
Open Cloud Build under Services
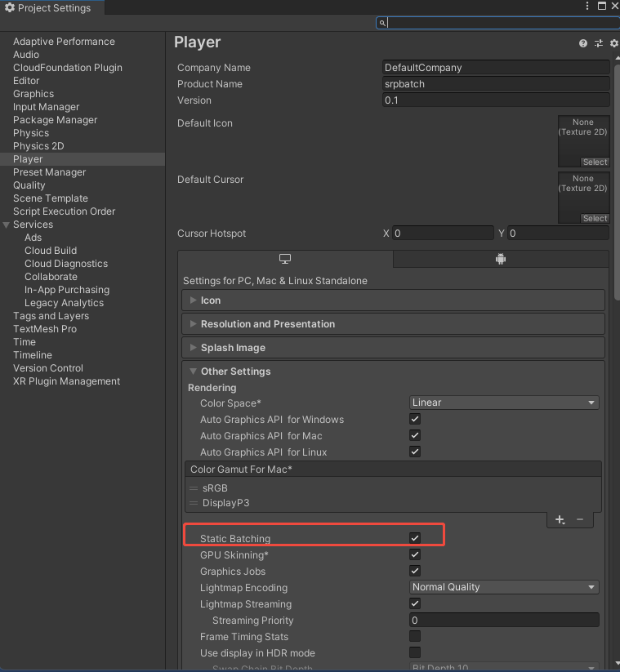51,251
